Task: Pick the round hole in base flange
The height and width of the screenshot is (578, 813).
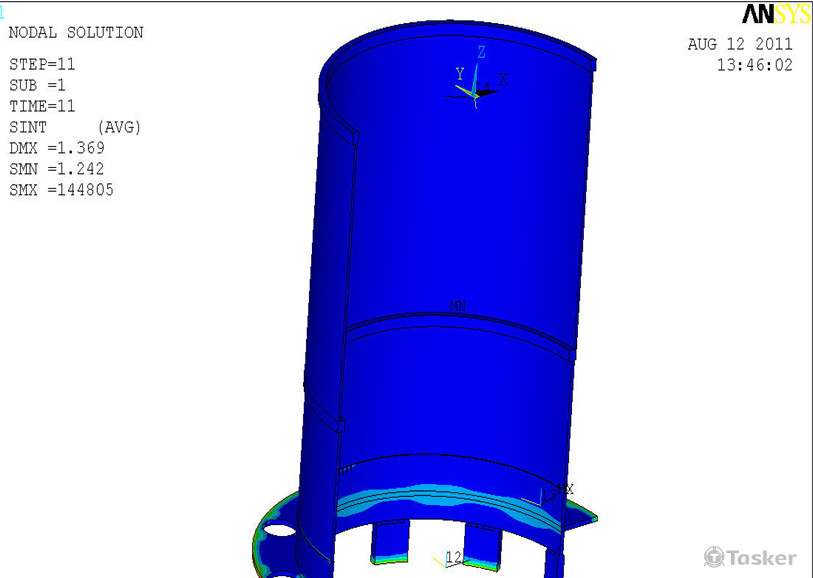Action: coord(281,527)
